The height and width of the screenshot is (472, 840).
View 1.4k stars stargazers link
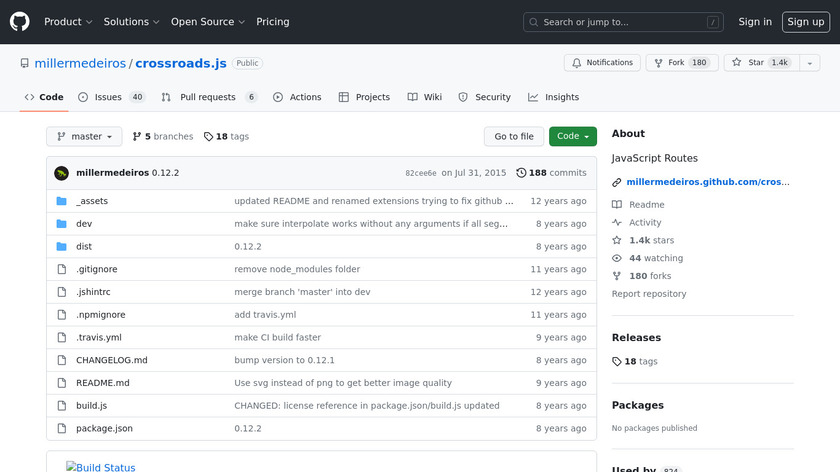(x=643, y=240)
